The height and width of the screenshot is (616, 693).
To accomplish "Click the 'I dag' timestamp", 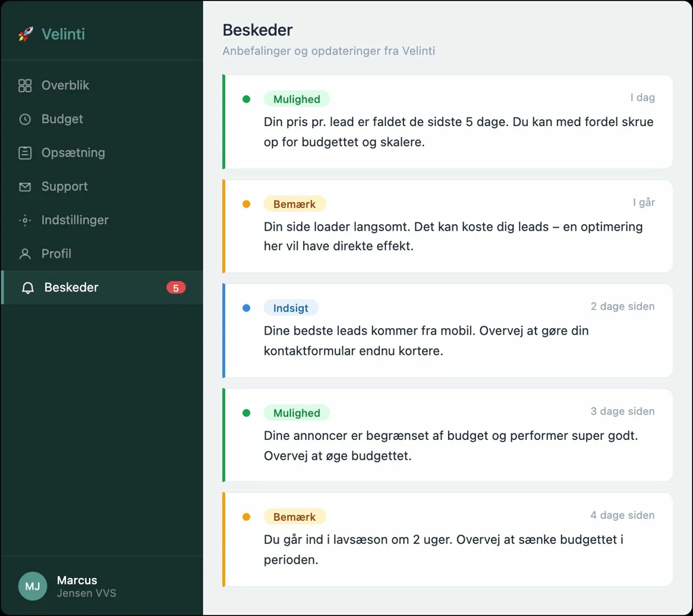I will tap(642, 98).
